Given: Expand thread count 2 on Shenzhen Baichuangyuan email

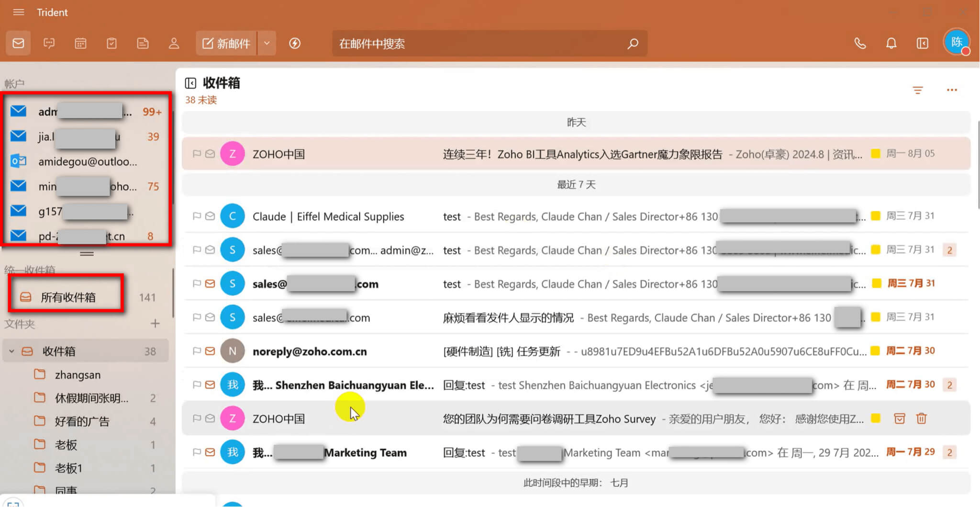Looking at the screenshot, I should pos(950,385).
